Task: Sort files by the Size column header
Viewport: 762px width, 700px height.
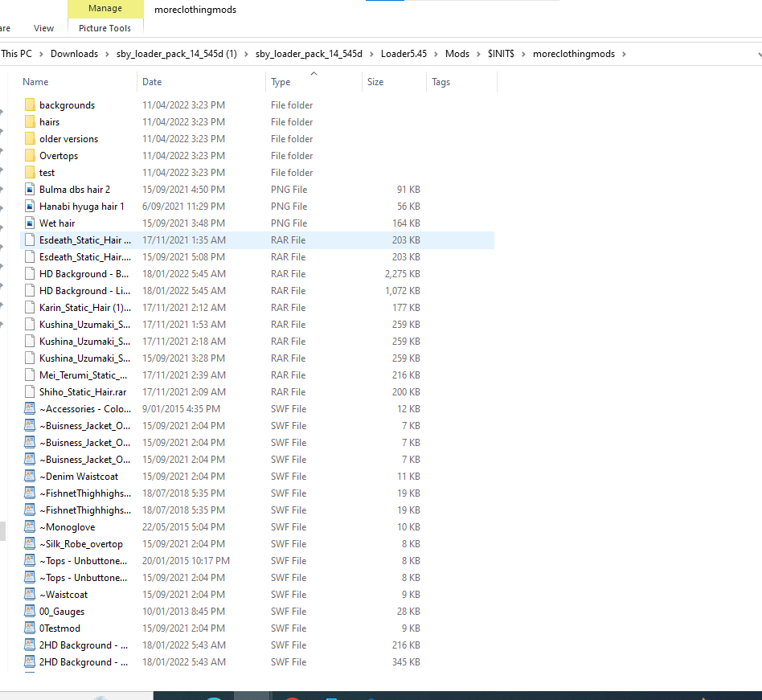Action: click(x=375, y=82)
